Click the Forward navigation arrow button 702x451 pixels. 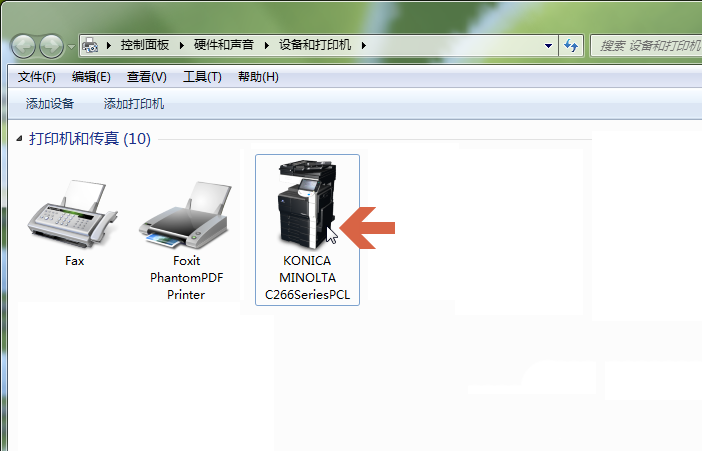[51, 46]
